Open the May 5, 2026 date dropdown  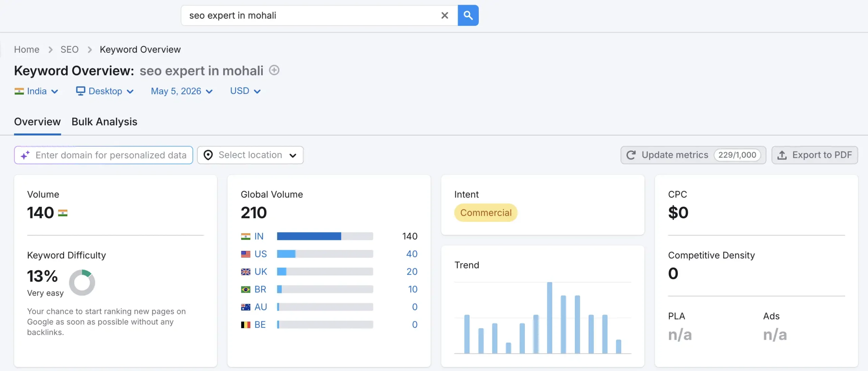[182, 91]
